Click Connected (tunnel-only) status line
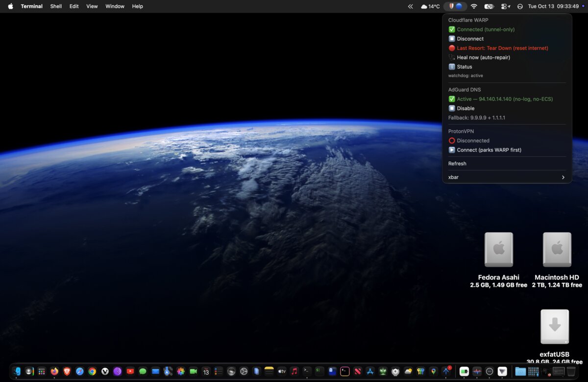The image size is (588, 382). point(507,29)
